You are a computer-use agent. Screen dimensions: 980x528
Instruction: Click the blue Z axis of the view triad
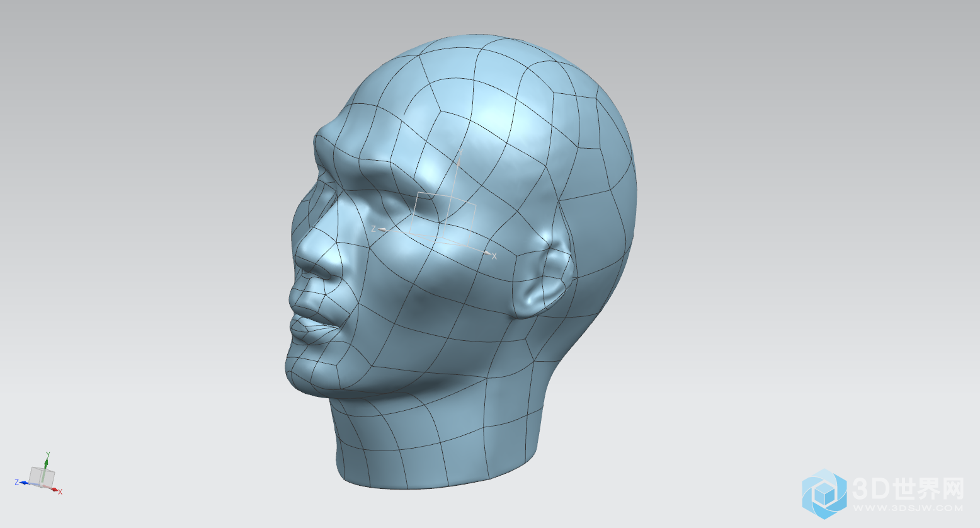[23, 482]
